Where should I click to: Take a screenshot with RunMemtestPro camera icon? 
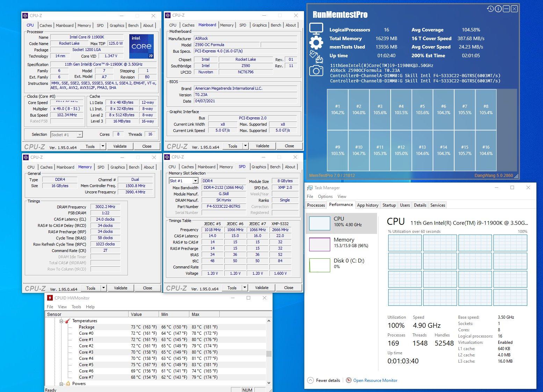[316, 71]
